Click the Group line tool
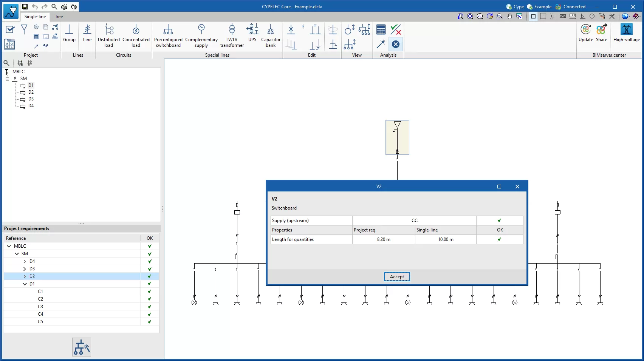 pos(69,33)
